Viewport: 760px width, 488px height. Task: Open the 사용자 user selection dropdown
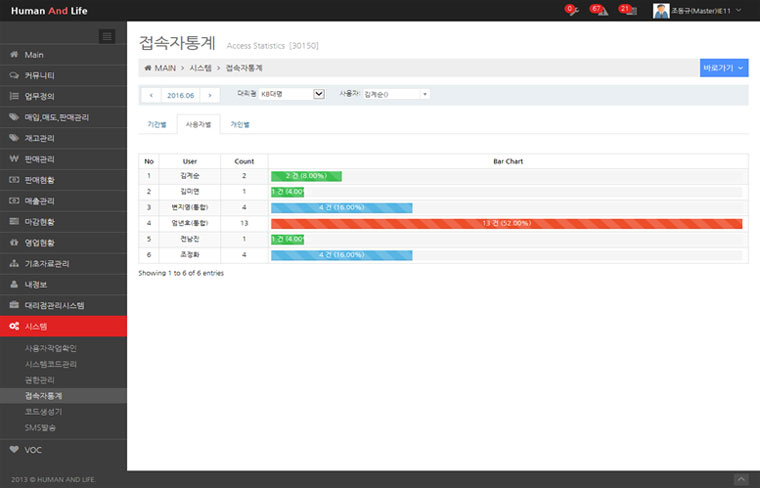pos(395,94)
